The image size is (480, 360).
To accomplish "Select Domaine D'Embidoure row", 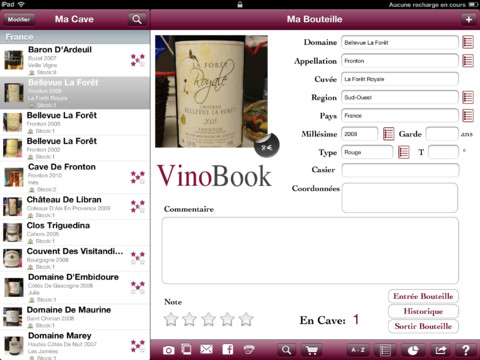I will 75,288.
